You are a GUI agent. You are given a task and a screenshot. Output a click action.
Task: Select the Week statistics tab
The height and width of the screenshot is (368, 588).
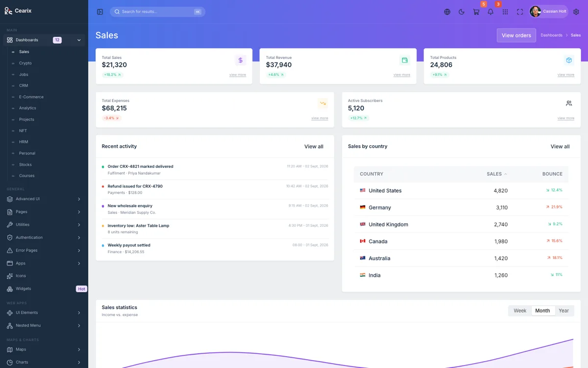coord(520,311)
